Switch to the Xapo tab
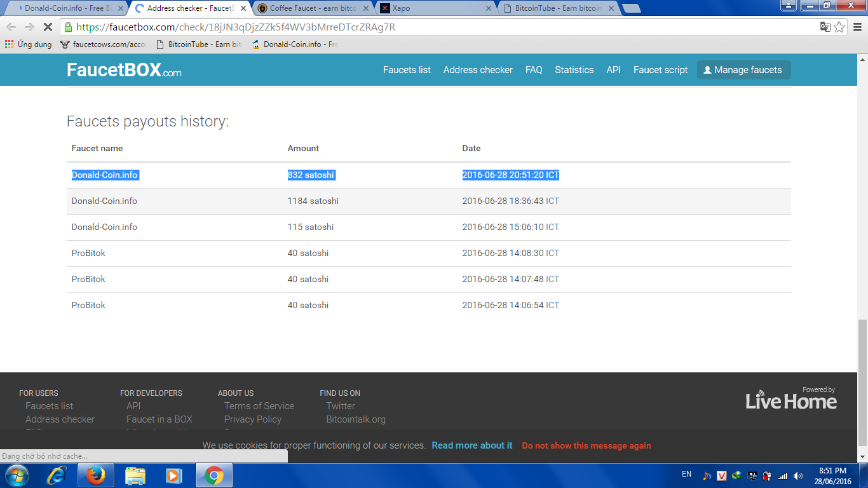Image resolution: width=868 pixels, height=488 pixels. [436, 8]
